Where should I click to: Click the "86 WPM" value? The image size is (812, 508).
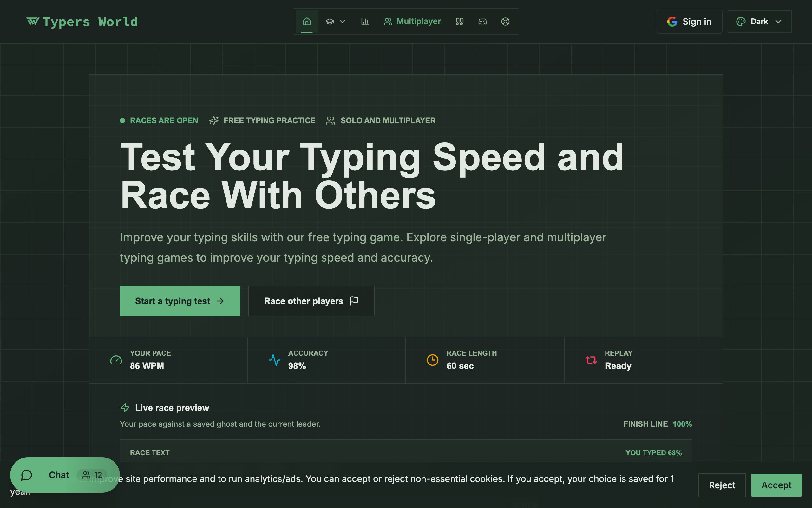point(147,366)
